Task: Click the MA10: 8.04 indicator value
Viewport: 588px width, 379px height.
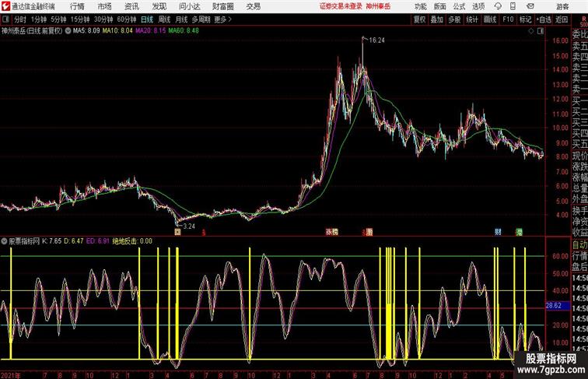Action: pyautogui.click(x=117, y=31)
